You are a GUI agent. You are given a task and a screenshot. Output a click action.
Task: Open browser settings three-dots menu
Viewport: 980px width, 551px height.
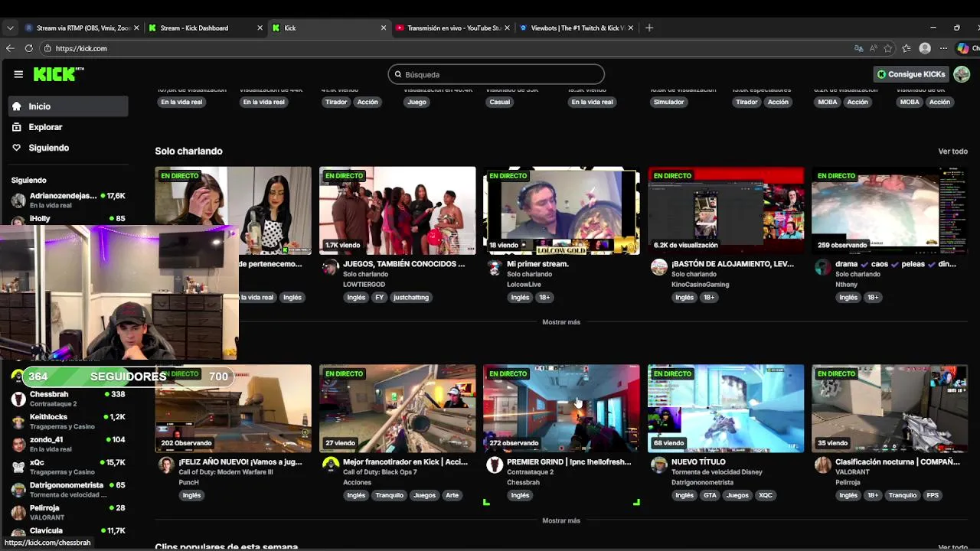coord(944,48)
